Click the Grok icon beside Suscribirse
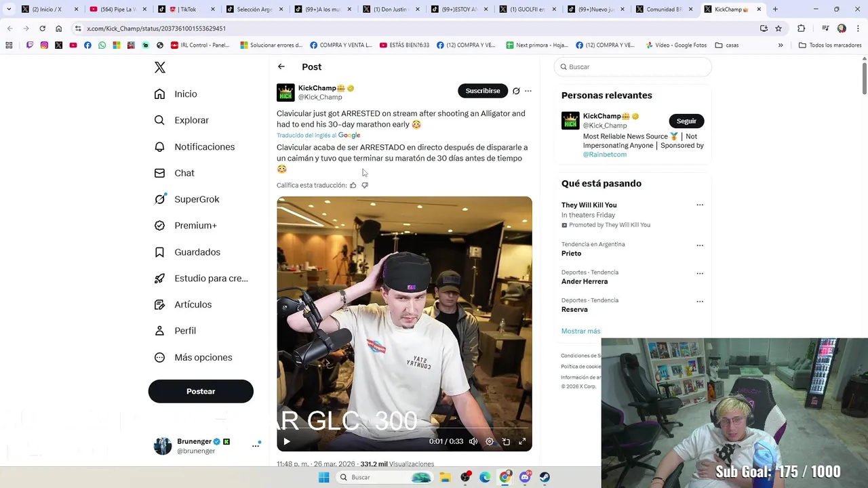 click(x=516, y=91)
